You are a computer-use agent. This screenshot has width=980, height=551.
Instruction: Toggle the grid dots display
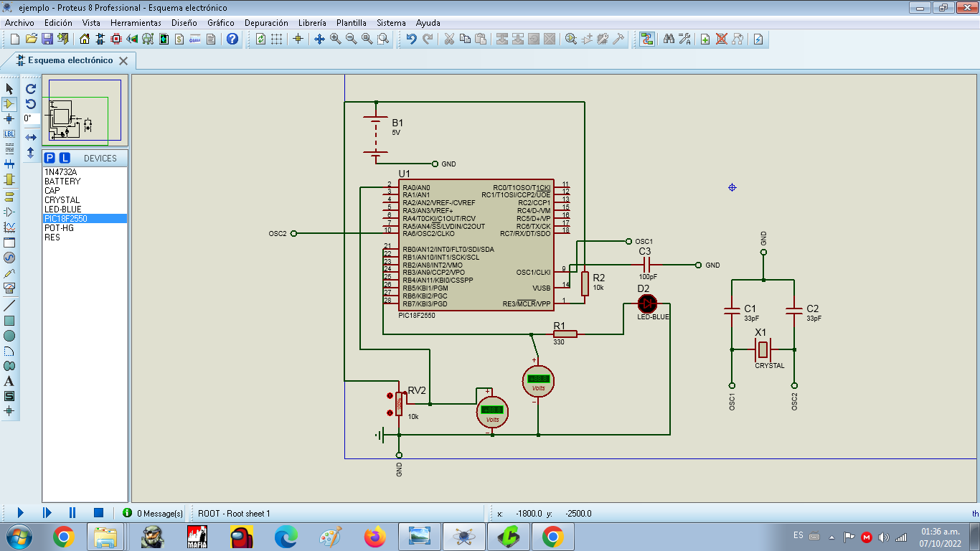pos(277,39)
